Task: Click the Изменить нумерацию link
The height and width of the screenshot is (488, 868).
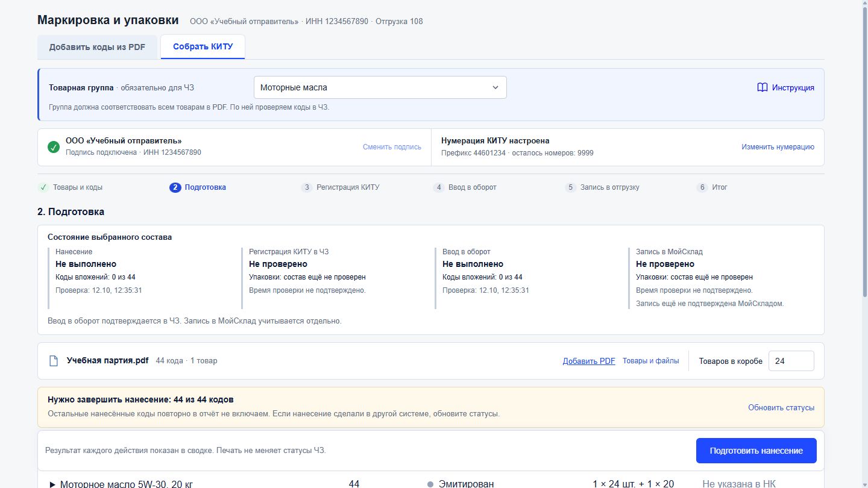Action: [778, 147]
